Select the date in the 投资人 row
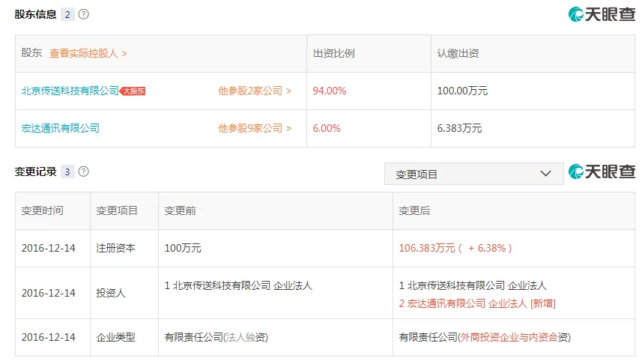This screenshot has width=642, height=364. coord(48,293)
